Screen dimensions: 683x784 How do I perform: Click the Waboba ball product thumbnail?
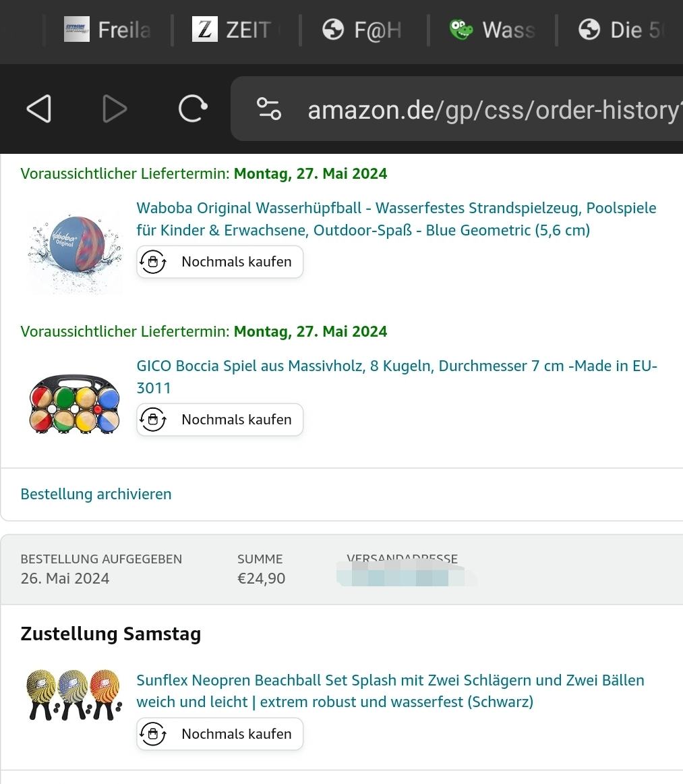point(74,250)
